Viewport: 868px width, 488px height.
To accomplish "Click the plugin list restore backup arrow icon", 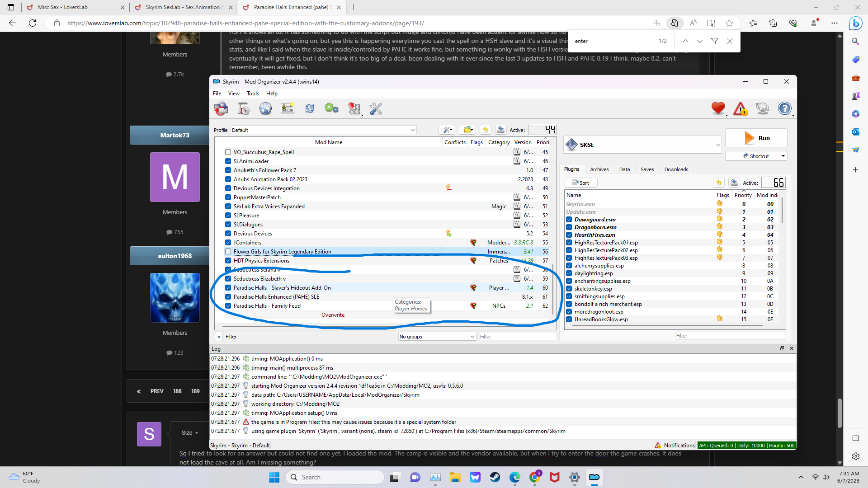I will (x=719, y=183).
